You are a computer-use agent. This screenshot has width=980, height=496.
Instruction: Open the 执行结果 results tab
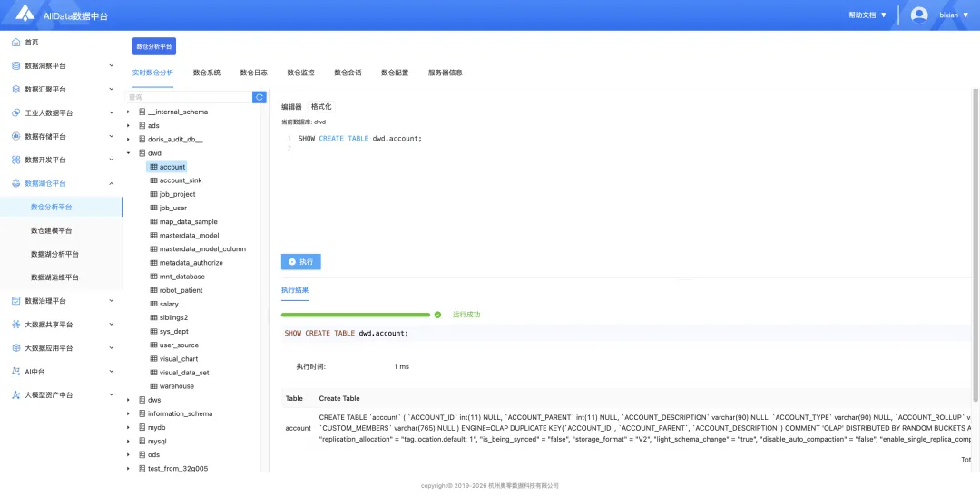pos(294,290)
